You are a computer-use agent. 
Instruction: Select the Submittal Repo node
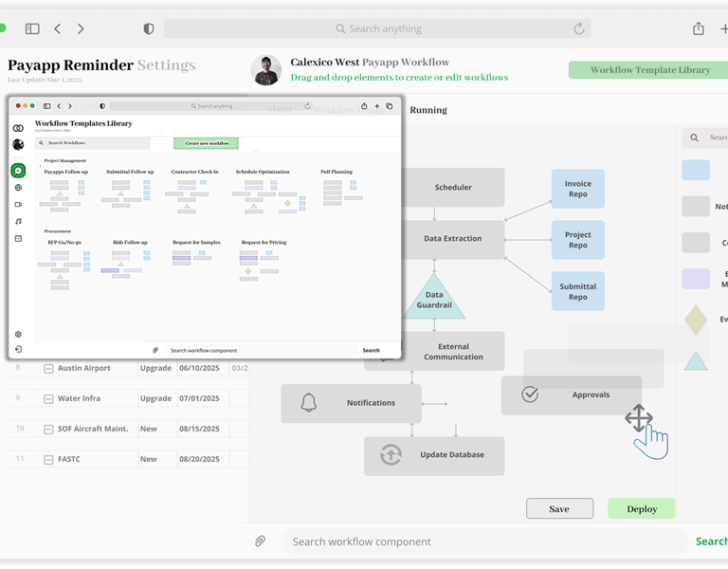(x=578, y=291)
